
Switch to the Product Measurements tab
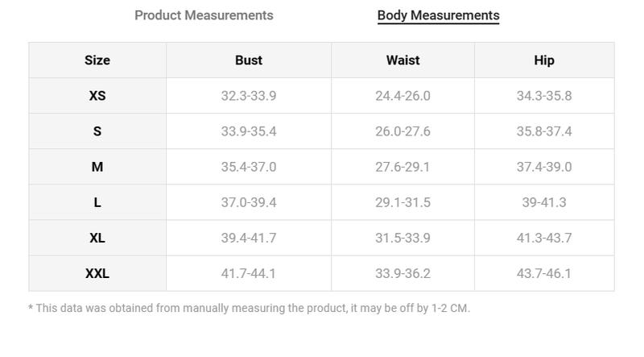204,15
